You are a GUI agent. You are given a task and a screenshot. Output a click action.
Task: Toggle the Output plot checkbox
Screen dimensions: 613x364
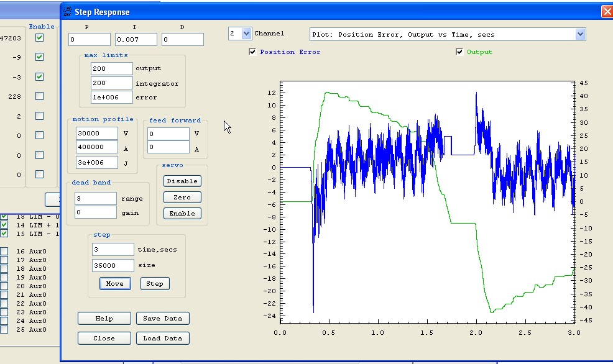pos(460,52)
